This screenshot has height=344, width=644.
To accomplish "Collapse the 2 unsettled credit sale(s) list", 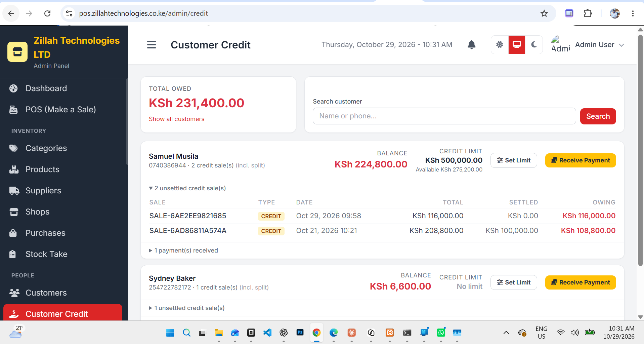I will (187, 188).
